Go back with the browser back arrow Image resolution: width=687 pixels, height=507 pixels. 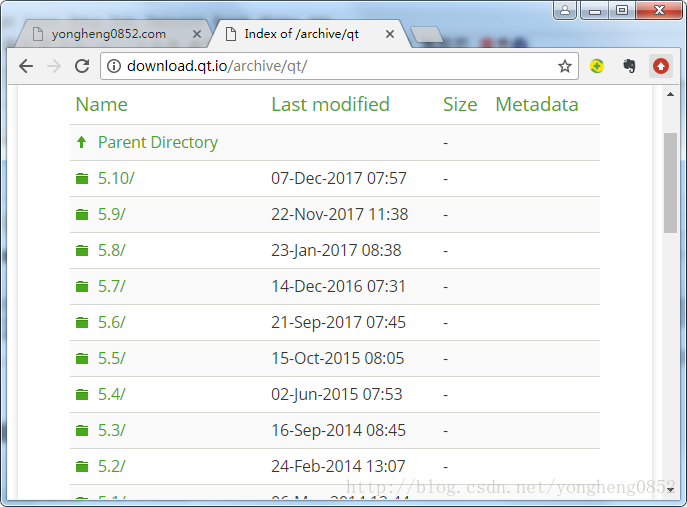(26, 66)
